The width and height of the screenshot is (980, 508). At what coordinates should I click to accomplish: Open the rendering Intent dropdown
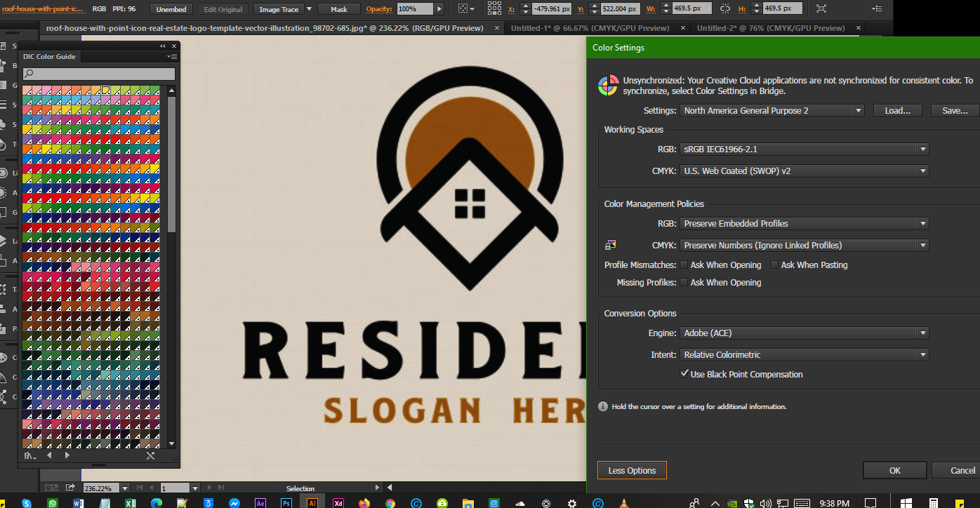pyautogui.click(x=804, y=354)
